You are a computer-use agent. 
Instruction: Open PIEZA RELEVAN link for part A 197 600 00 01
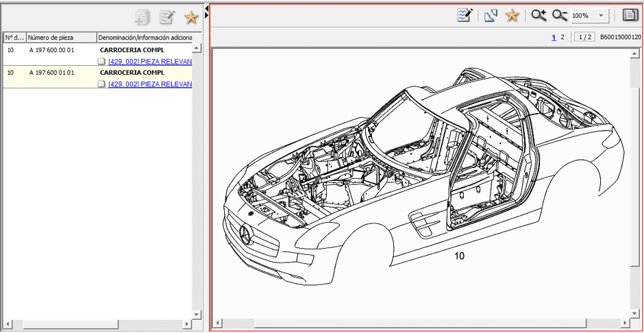click(149, 61)
